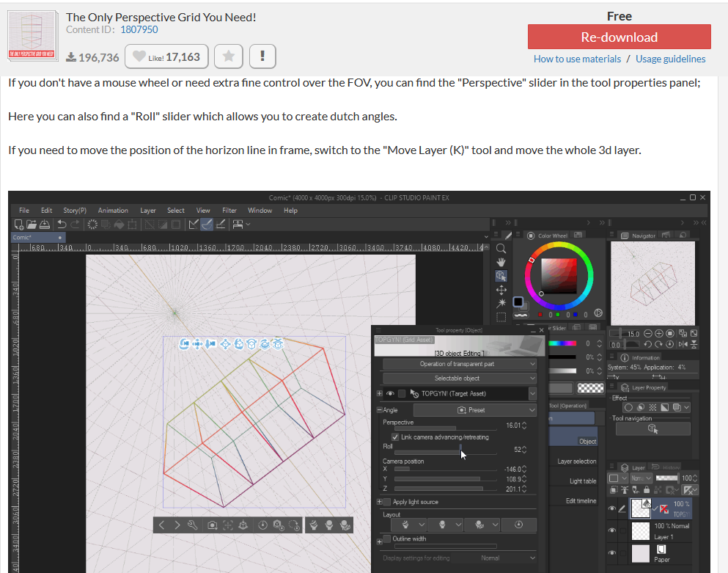Viewport: 728px width, 573px height.
Task: Open the Edit menu
Action: point(46,211)
